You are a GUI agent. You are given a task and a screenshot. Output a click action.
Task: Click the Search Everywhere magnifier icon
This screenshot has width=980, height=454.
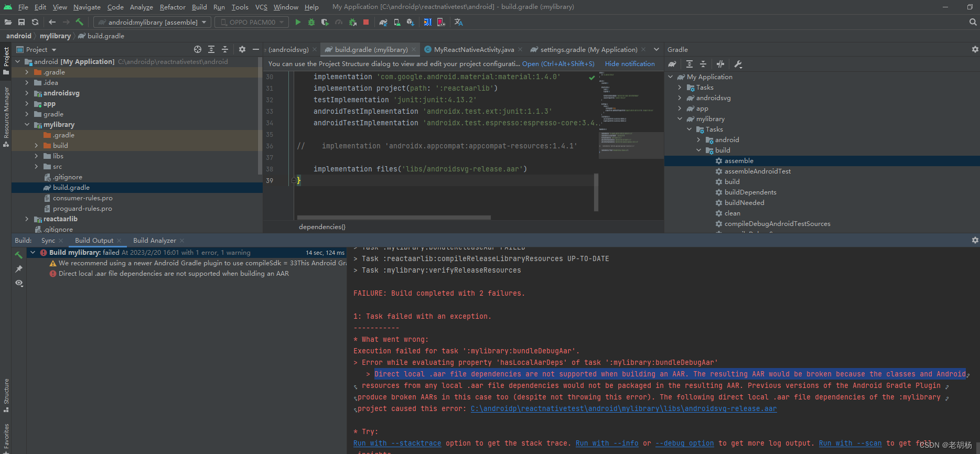point(973,22)
